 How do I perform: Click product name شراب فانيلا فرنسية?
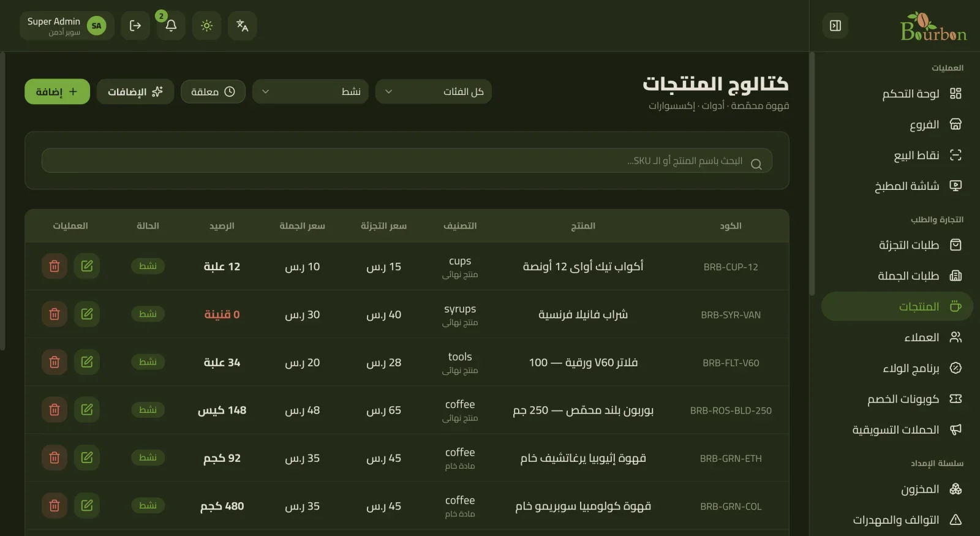pos(583,315)
